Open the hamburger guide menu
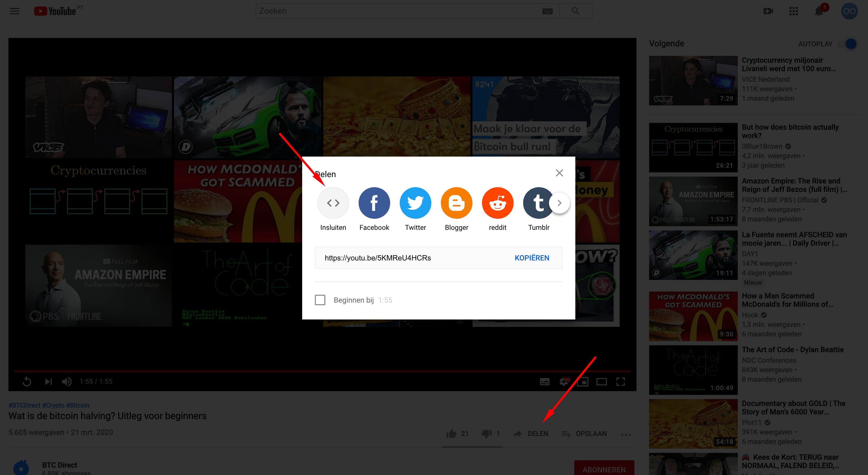Screen dimensions: 868x475 click(15, 11)
